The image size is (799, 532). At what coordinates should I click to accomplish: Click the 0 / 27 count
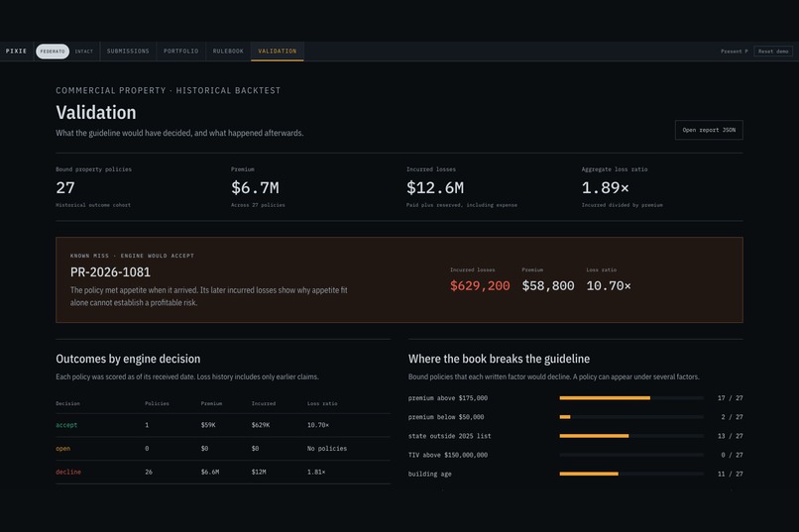coord(732,455)
